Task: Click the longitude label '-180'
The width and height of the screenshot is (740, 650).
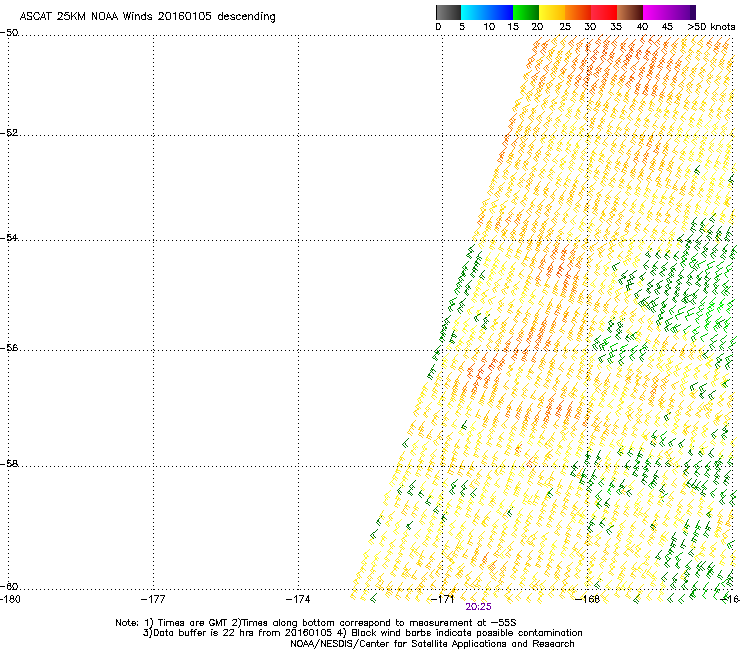Action: tap(10, 599)
